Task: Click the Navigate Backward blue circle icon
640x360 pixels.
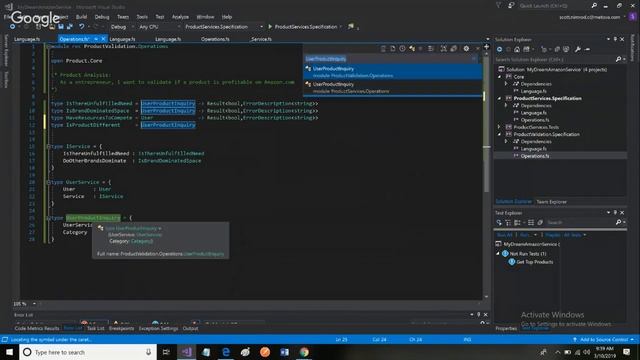Action: pos(13,27)
